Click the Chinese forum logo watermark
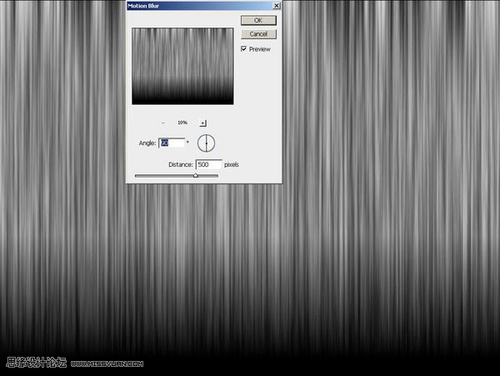Screen dimensions: 500x376 tap(36, 362)
